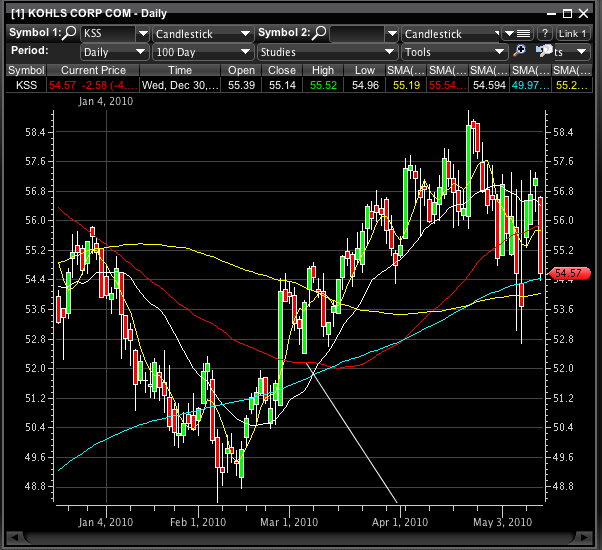
Task: Expand the Symbol 1 Candlestick chart type dropdown
Action: click(x=203, y=33)
